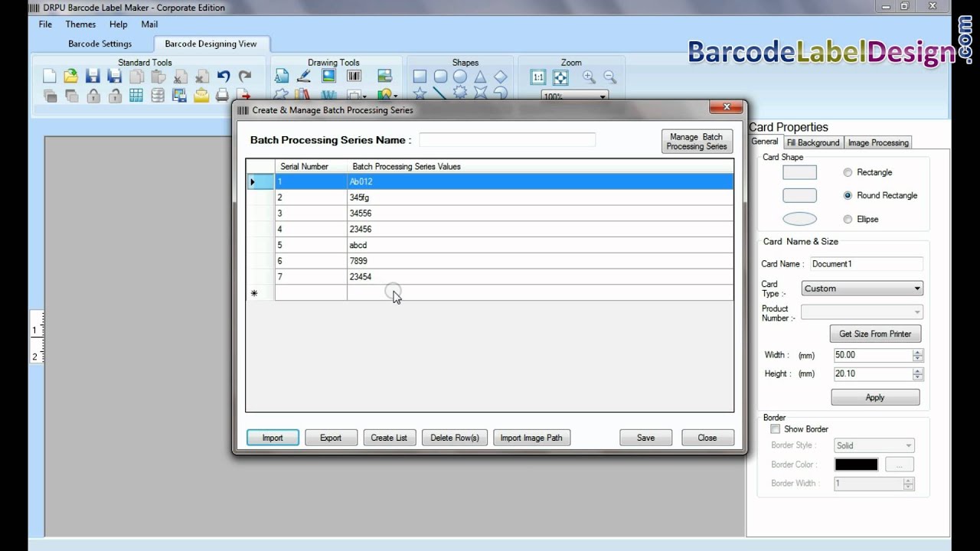Select the cell containing 345fg
980x551 pixels.
point(540,197)
